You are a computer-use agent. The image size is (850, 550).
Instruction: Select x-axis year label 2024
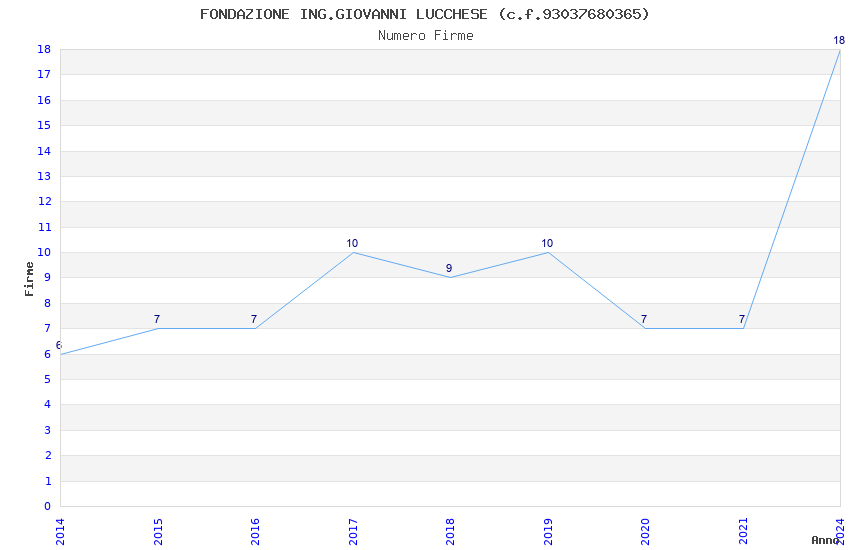tap(840, 532)
